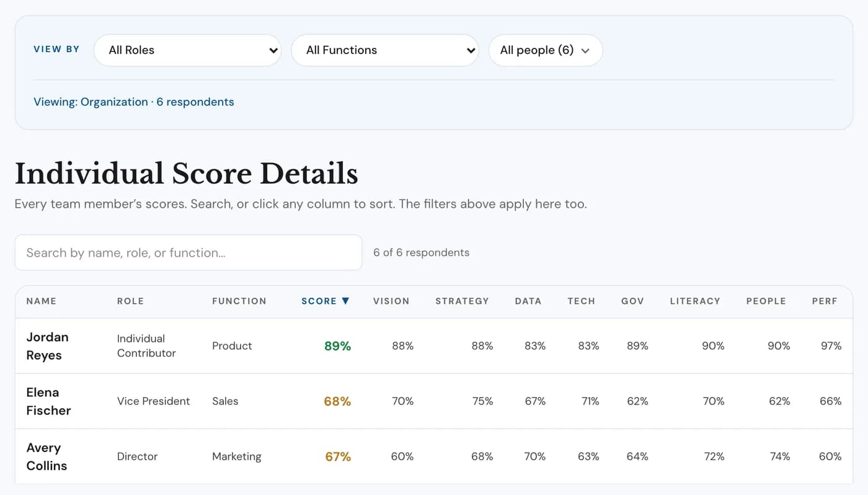Toggle the Score column sort order
Image resolution: width=868 pixels, height=495 pixels.
point(325,301)
